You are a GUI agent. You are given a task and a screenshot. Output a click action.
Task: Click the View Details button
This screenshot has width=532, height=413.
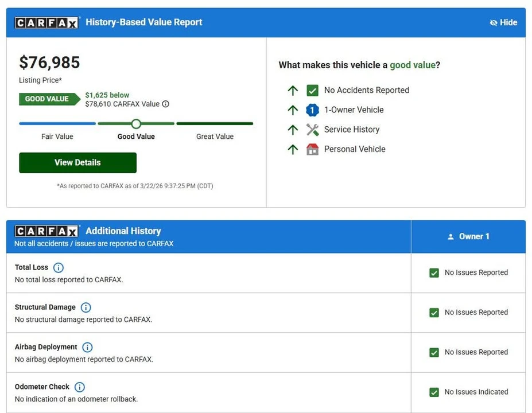point(77,163)
